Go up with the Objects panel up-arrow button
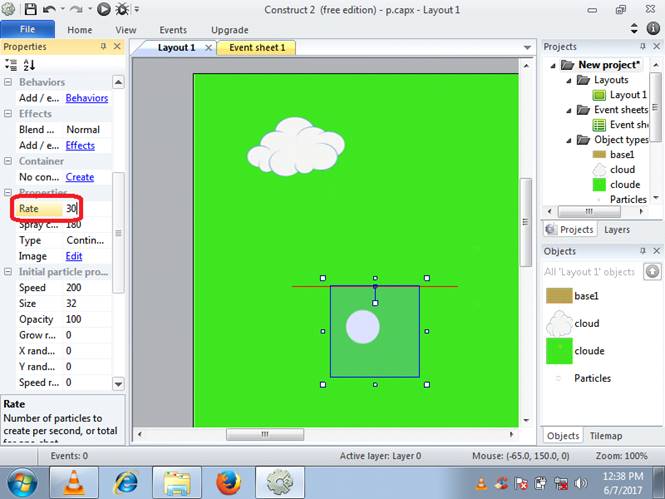 [652, 271]
